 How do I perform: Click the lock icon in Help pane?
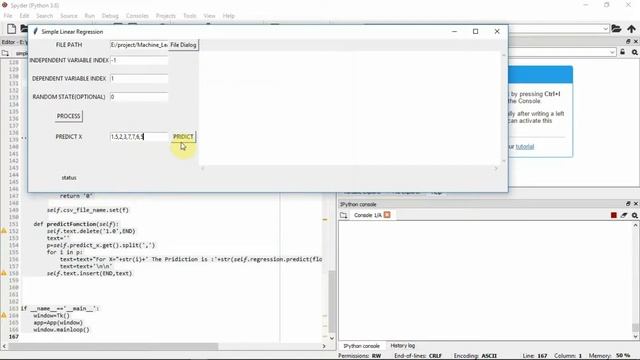tap(622, 52)
